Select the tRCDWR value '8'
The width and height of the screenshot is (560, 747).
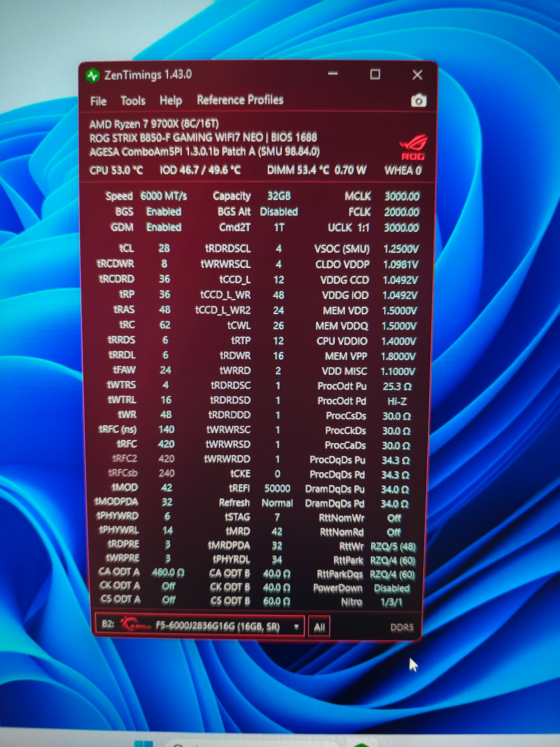(164, 264)
